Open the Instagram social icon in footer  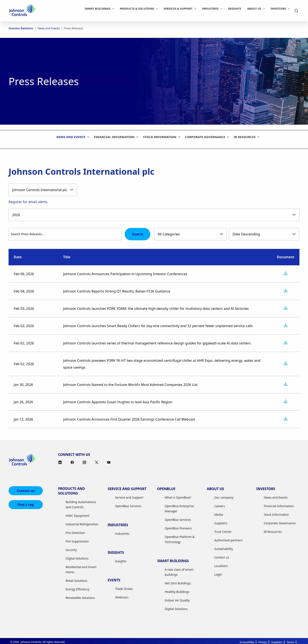click(84, 462)
